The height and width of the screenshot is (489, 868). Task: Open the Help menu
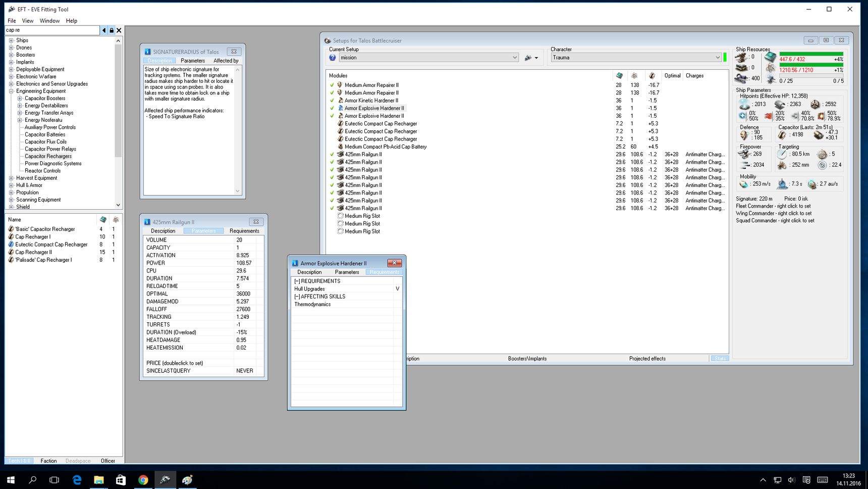pyautogui.click(x=72, y=21)
